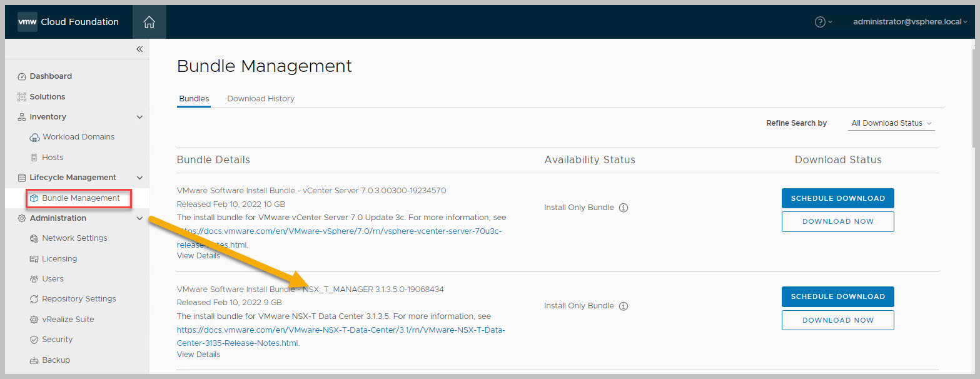Collapse the Lifecycle Management section
Screen dimensions: 980x379
tap(139, 178)
